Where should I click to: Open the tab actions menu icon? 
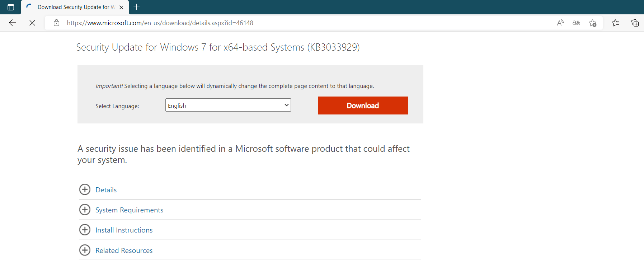(11, 7)
